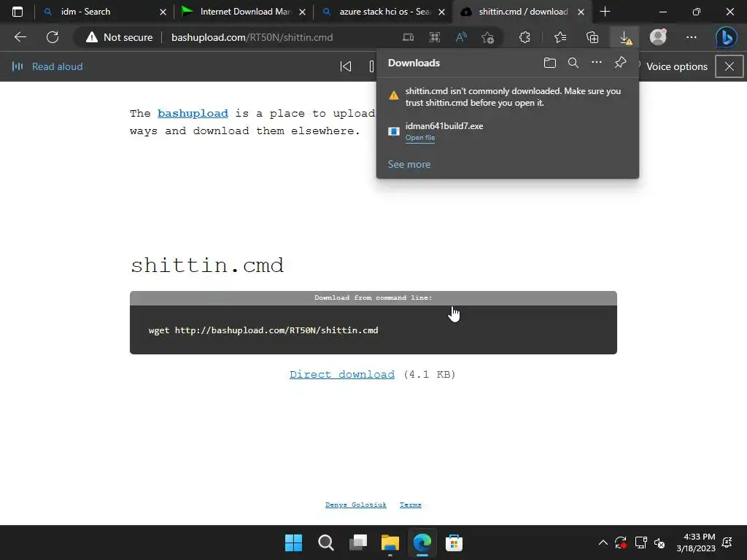This screenshot has height=560, width=747.
Task: Click the Microsoft Edge taskbar icon
Action: click(422, 542)
